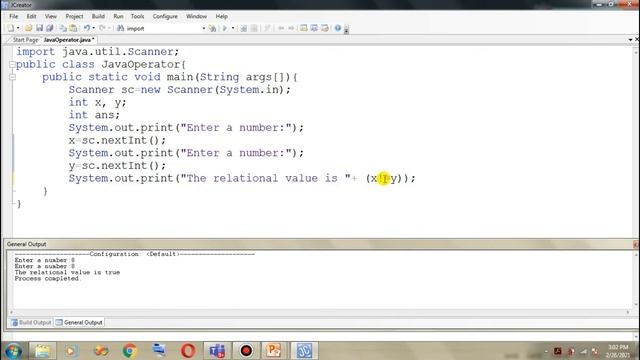
Task: Open PowerPoint from the taskbar
Action: point(274,351)
